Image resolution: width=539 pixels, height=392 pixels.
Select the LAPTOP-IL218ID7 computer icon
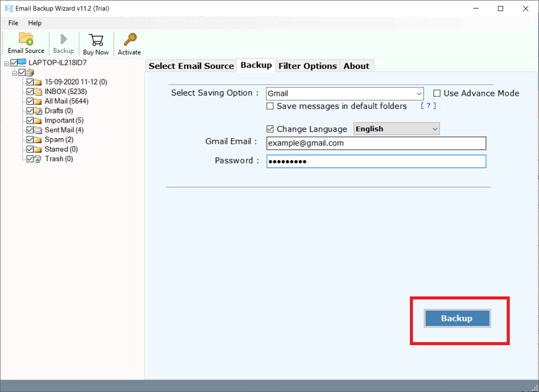(22, 62)
